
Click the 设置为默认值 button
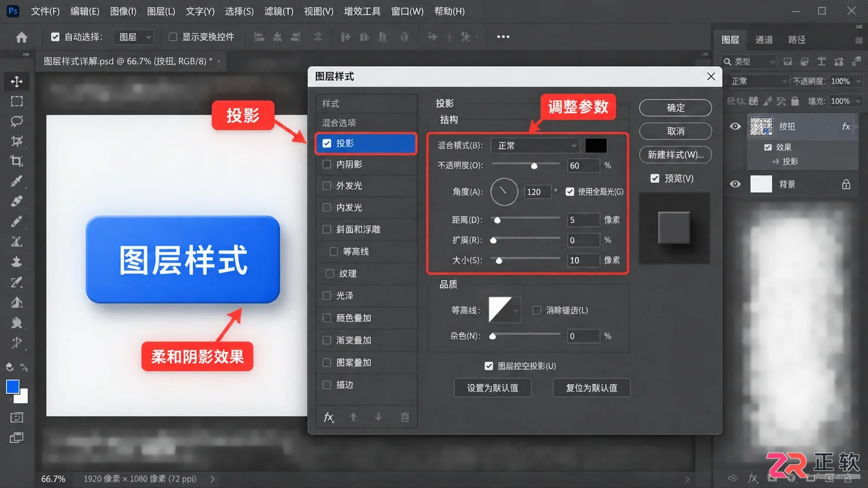coord(492,388)
